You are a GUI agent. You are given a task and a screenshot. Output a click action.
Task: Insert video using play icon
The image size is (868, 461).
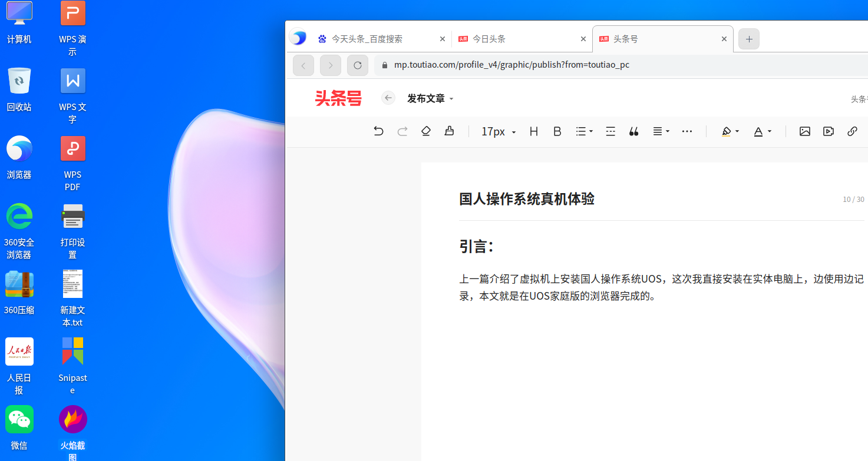coord(829,131)
